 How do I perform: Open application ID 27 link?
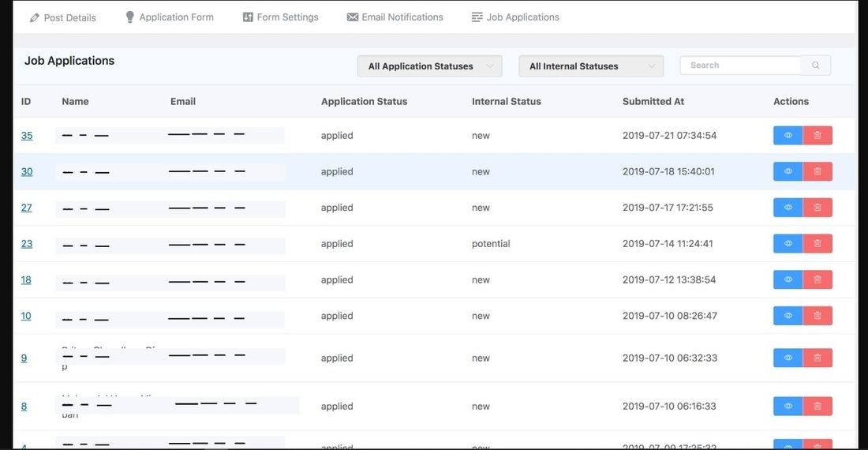click(x=27, y=208)
